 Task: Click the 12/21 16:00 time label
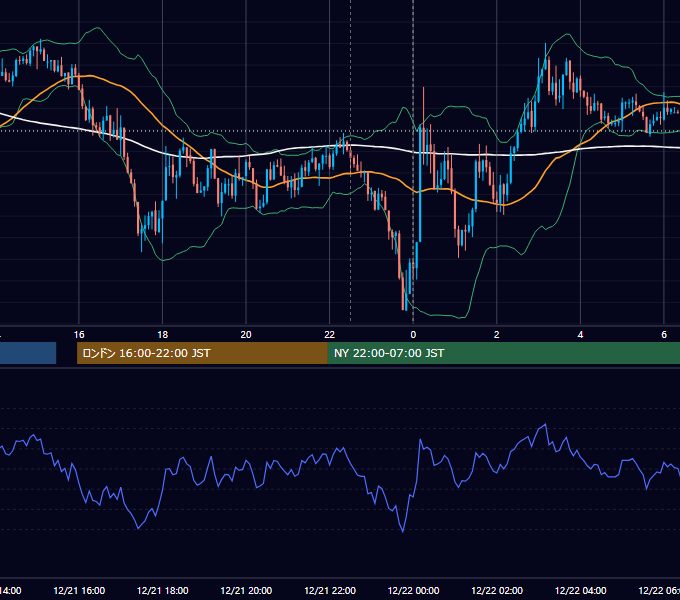[79, 590]
